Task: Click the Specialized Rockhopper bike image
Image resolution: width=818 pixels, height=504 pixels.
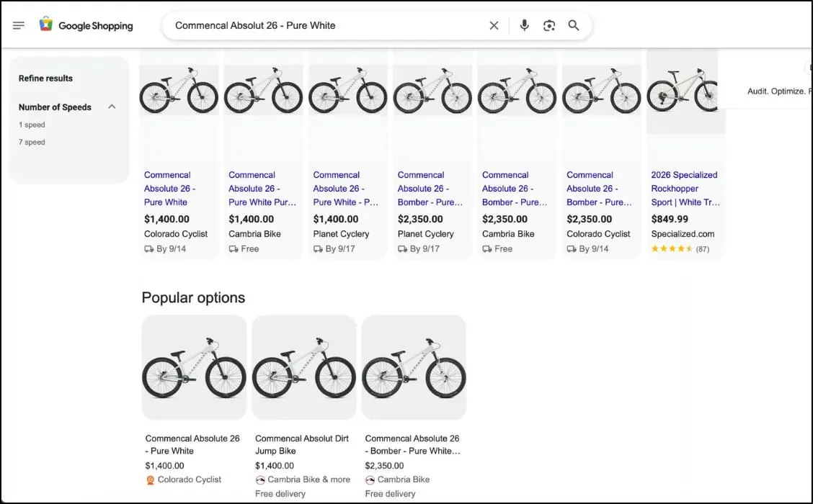Action: tap(683, 90)
